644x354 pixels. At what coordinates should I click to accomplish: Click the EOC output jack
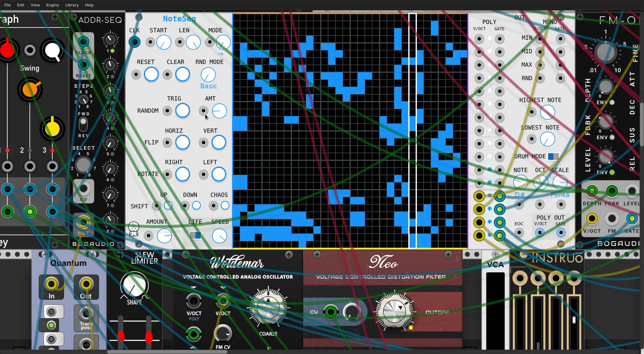point(519,232)
